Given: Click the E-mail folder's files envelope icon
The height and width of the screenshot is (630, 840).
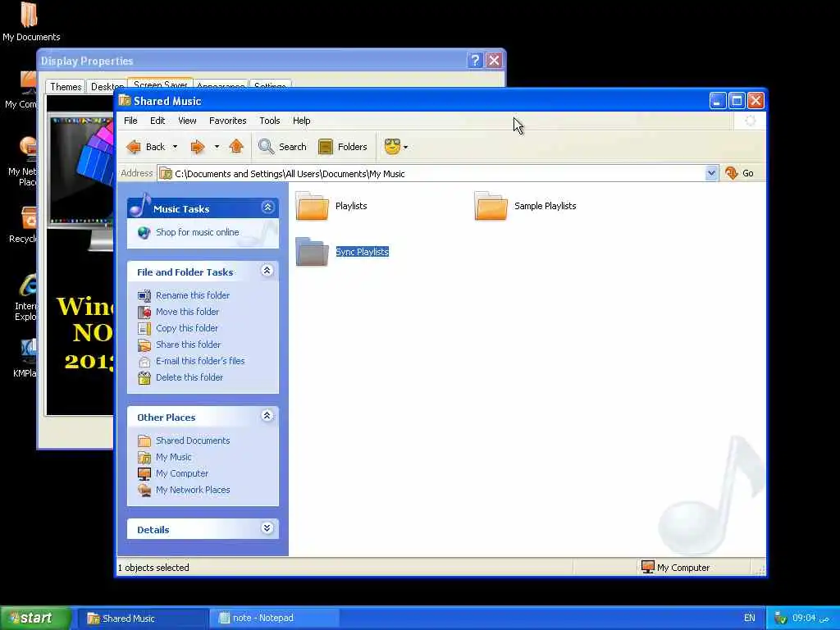Looking at the screenshot, I should (144, 362).
